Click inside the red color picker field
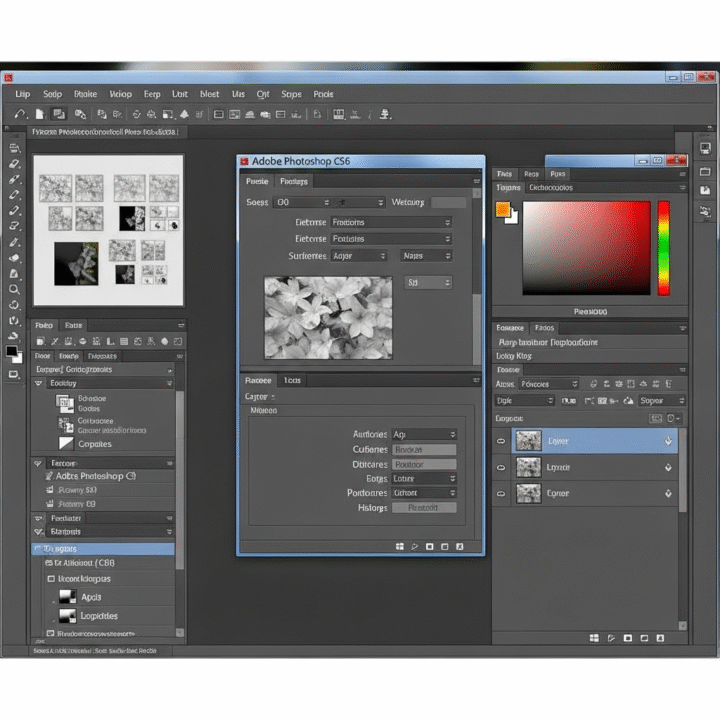This screenshot has height=720, width=720. pos(586,248)
